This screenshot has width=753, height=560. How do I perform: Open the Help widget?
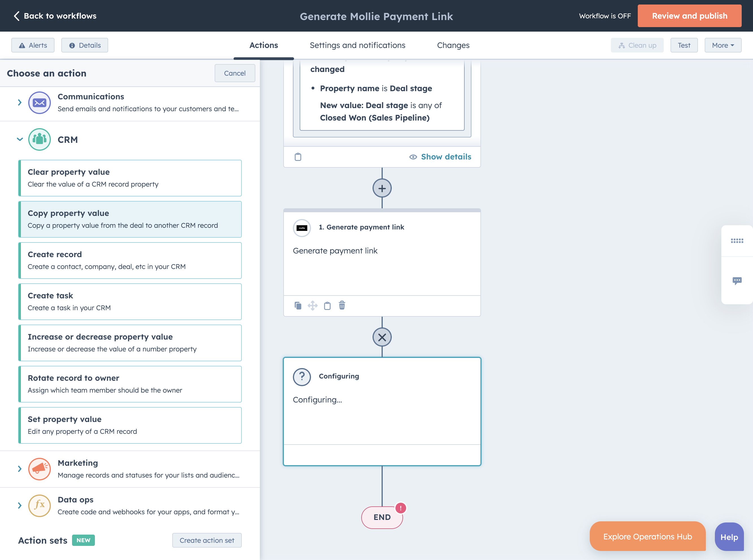click(x=729, y=537)
